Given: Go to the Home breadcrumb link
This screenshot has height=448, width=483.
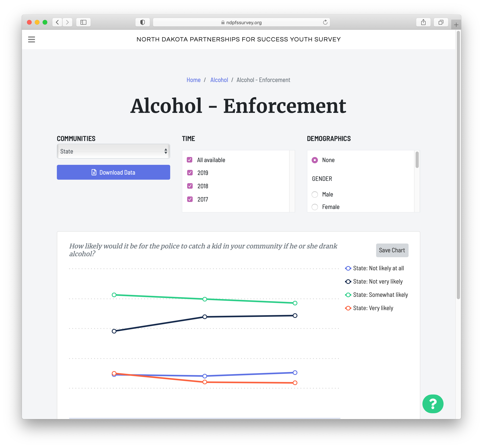Looking at the screenshot, I should point(193,80).
